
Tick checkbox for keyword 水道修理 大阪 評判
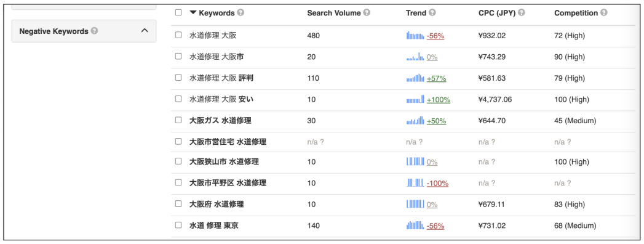178,78
